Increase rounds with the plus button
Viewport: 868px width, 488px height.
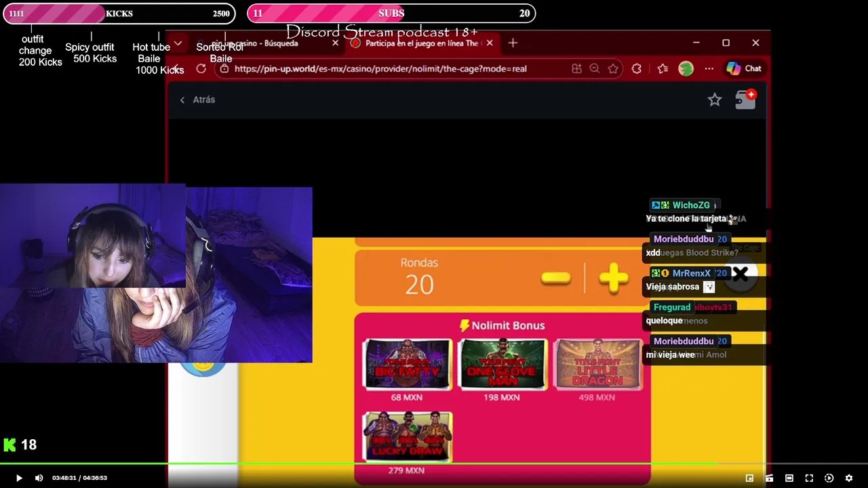click(x=614, y=278)
